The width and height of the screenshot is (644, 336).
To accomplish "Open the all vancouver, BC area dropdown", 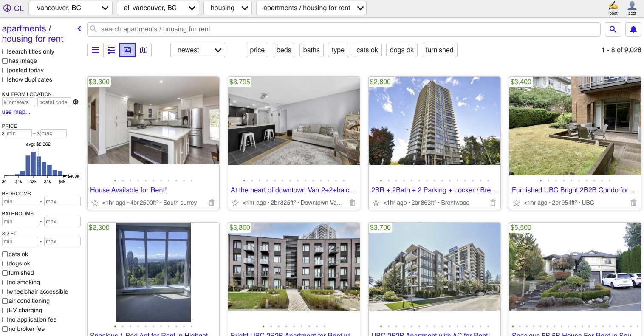I will [158, 8].
